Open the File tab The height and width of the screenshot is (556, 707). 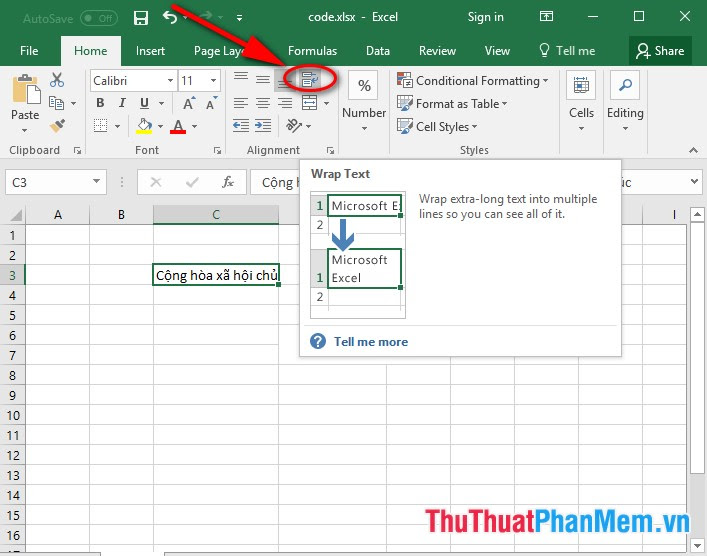coord(29,51)
